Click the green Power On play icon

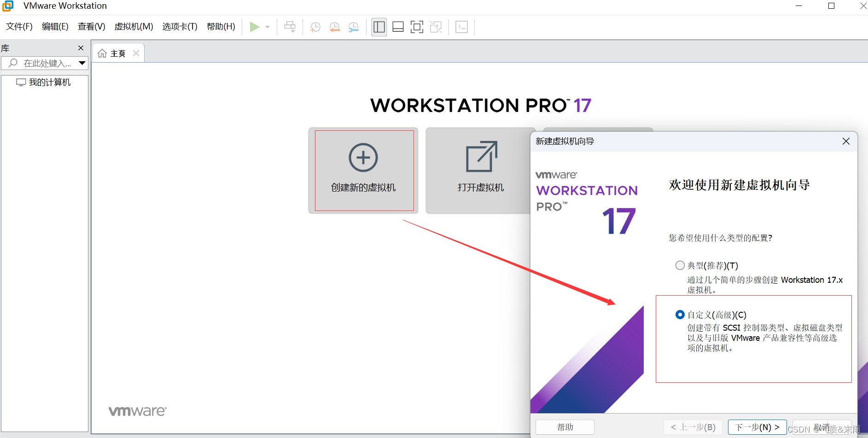[x=255, y=27]
